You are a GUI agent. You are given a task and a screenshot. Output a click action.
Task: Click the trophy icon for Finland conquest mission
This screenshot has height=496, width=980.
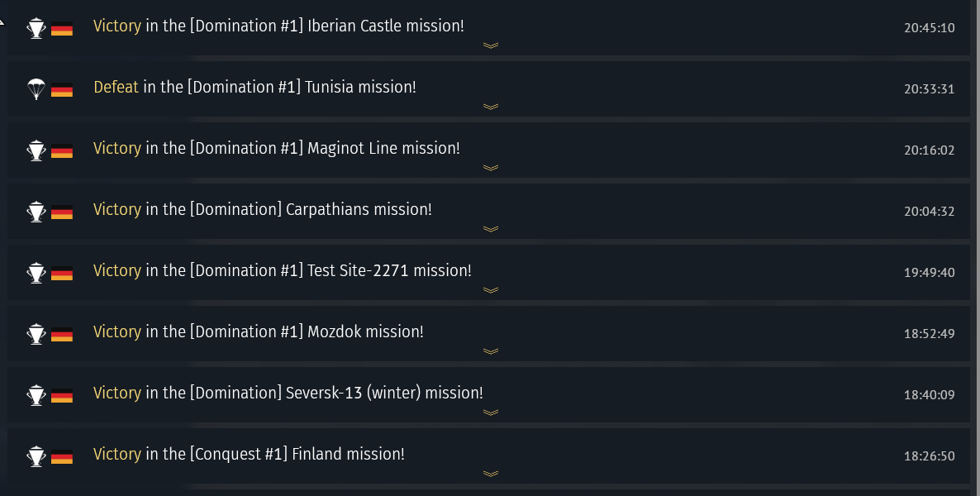36,456
